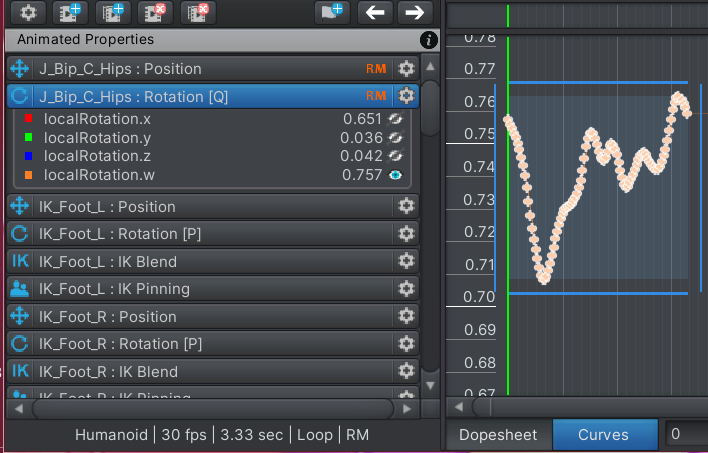The width and height of the screenshot is (708, 453).
Task: Click people icon of IK_Foot_L IK Pinning
Action: coord(19,289)
